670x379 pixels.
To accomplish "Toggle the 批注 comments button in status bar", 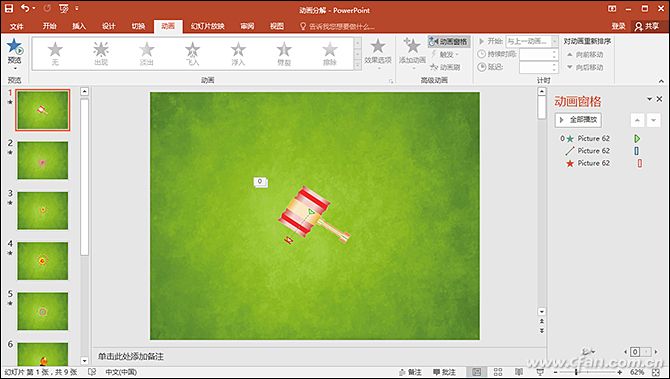I will [x=444, y=372].
